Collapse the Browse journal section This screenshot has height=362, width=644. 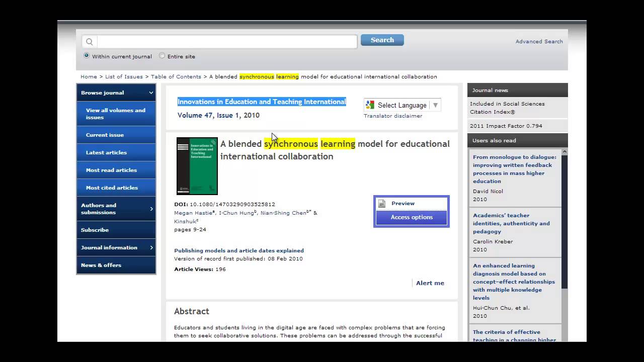tap(116, 93)
